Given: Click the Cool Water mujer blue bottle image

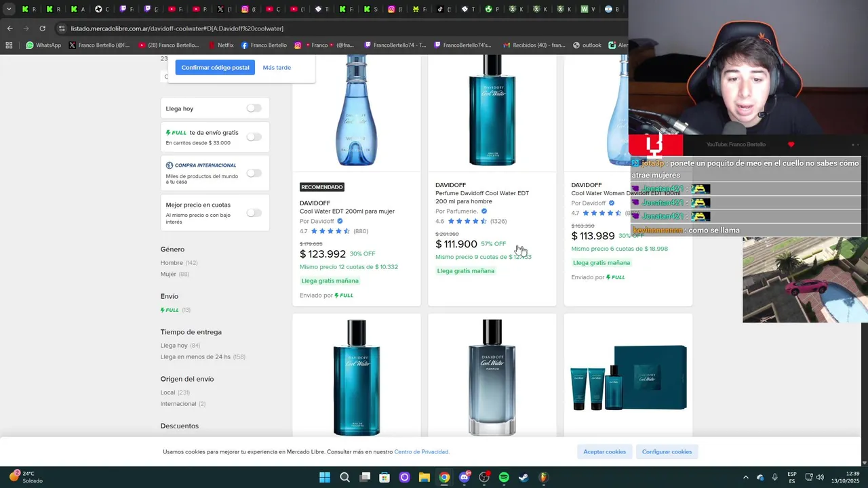Looking at the screenshot, I should point(356,110).
